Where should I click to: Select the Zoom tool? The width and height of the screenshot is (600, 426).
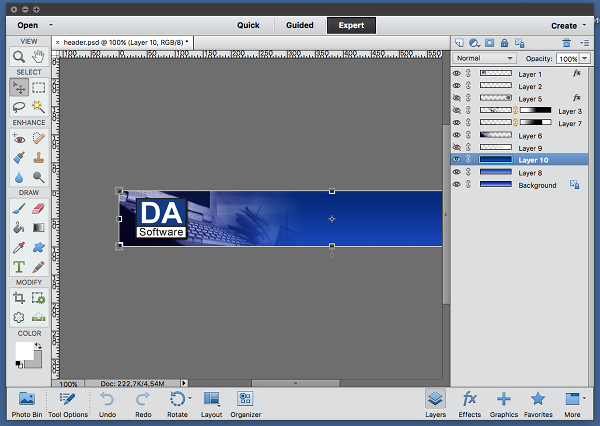pos(19,57)
